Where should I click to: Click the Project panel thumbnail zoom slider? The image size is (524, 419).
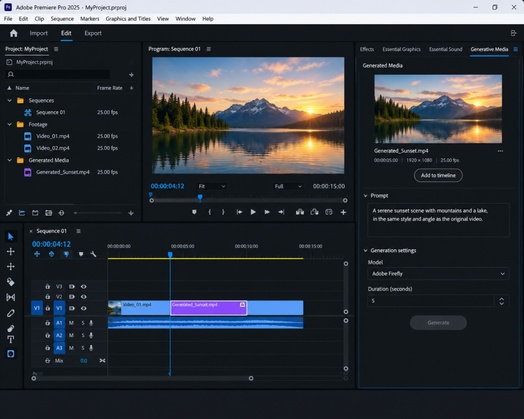(x=98, y=213)
